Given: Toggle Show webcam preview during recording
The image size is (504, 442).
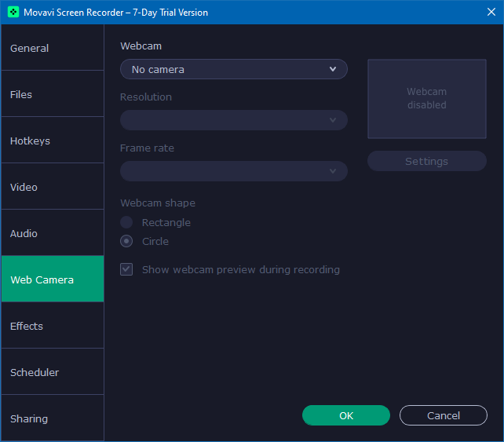Looking at the screenshot, I should click(x=126, y=269).
